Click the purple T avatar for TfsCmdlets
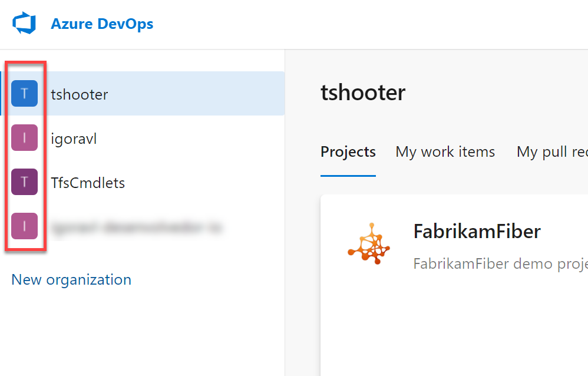 coord(24,182)
